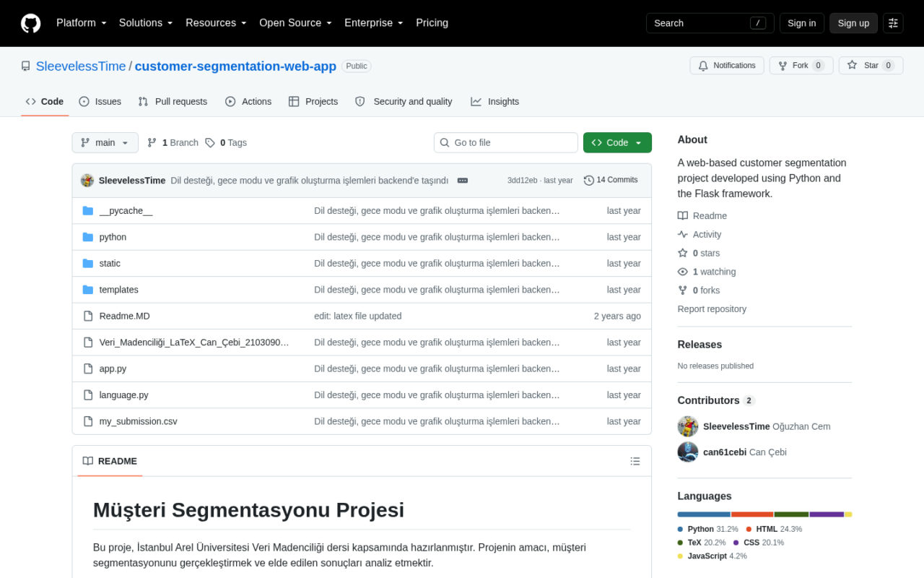924x578 pixels.
Task: Switch to the Code tab
Action: tap(45, 102)
